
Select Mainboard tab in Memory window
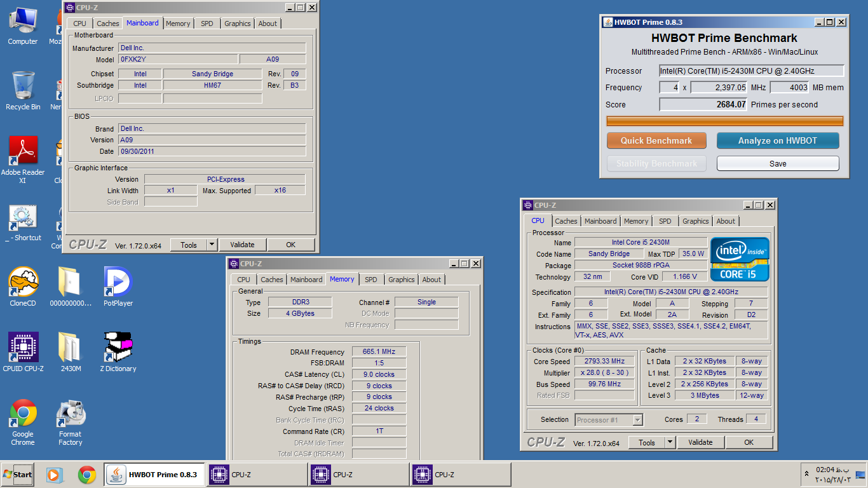pyautogui.click(x=306, y=280)
